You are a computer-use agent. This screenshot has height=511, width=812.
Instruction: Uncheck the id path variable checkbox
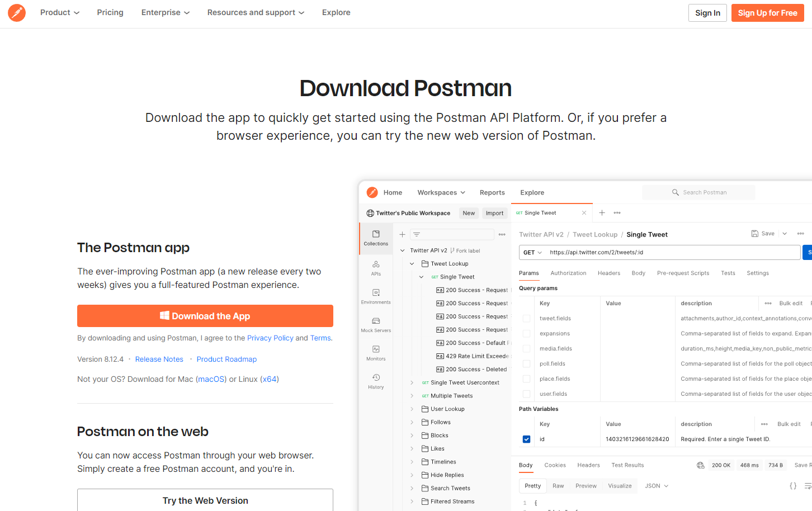point(526,439)
